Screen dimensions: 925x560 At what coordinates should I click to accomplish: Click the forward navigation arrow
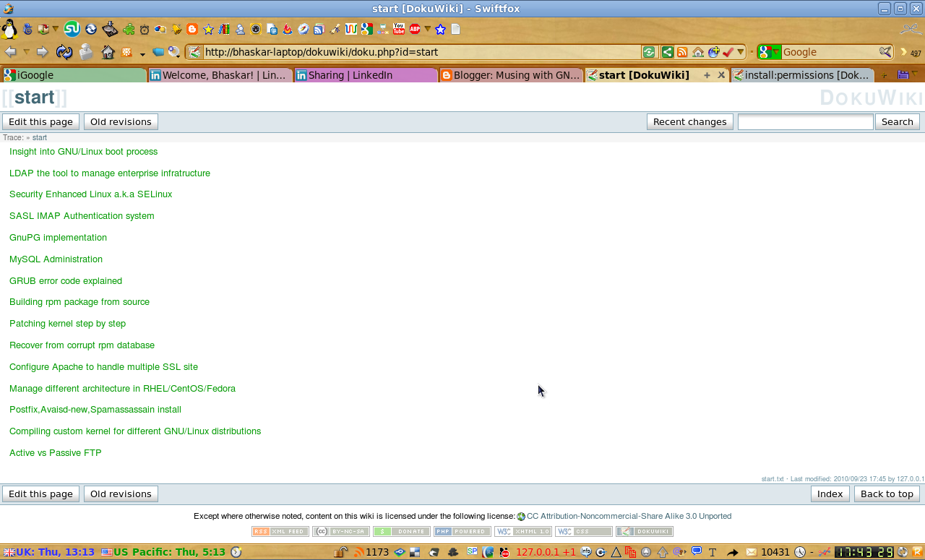(42, 52)
